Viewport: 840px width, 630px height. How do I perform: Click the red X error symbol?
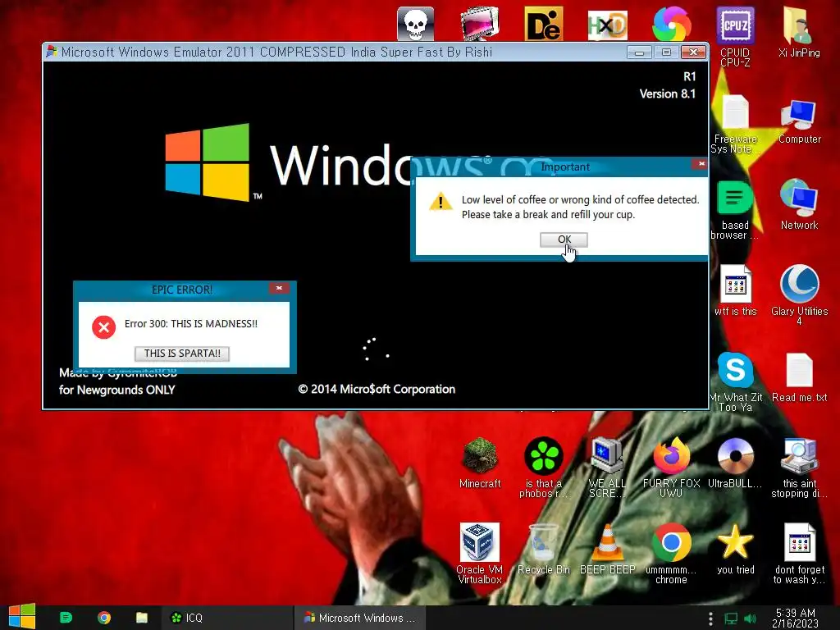[x=104, y=326]
